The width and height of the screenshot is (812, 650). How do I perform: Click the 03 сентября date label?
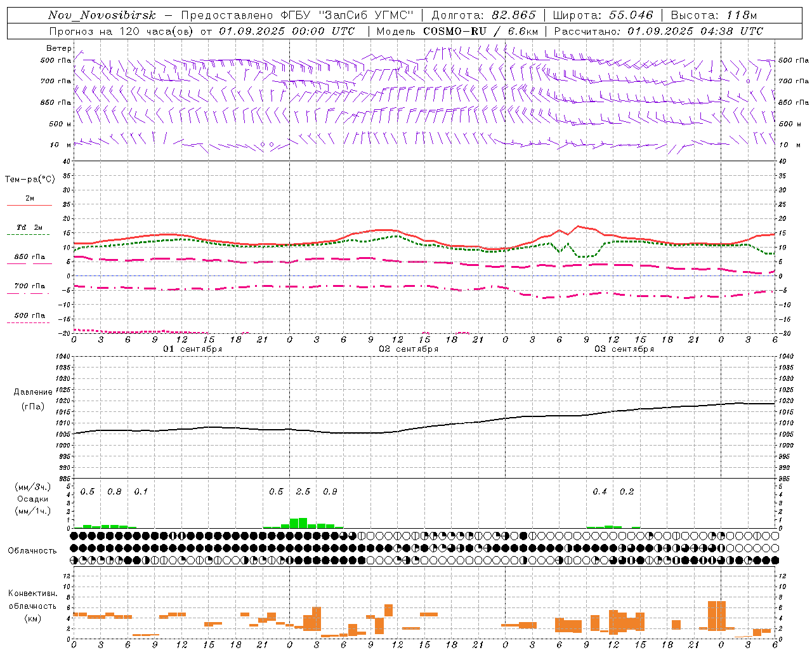624,349
